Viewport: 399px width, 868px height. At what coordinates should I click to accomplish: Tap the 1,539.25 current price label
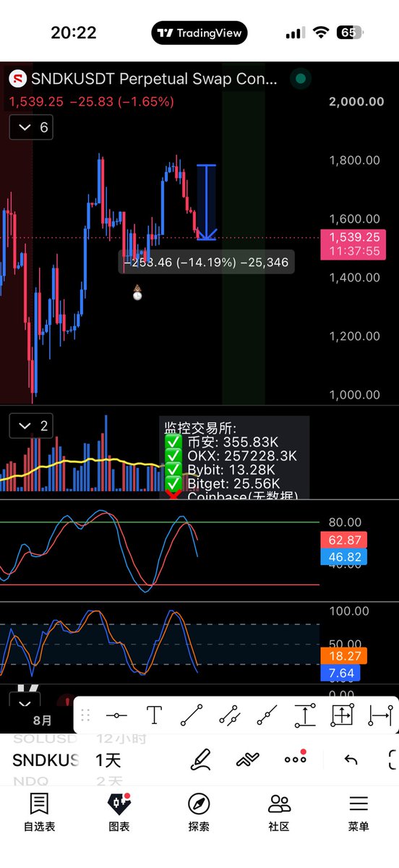[353, 237]
